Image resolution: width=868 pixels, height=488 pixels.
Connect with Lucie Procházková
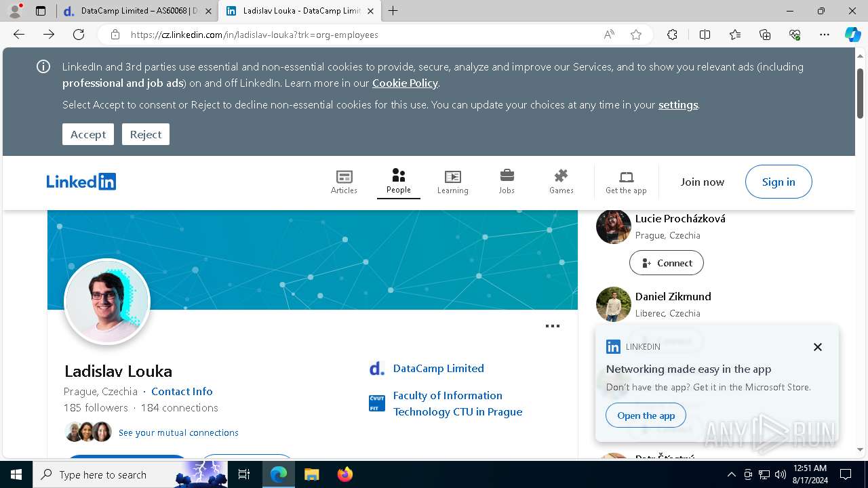(667, 263)
